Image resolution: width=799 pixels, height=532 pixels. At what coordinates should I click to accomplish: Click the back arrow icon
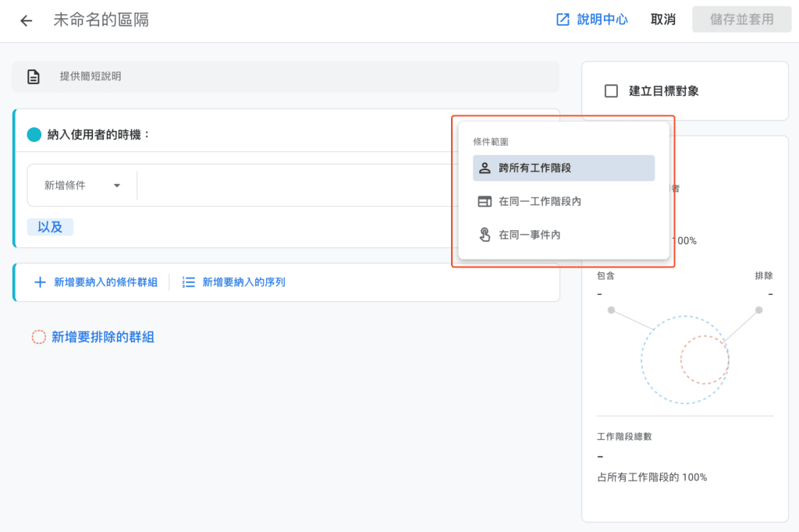click(x=26, y=20)
